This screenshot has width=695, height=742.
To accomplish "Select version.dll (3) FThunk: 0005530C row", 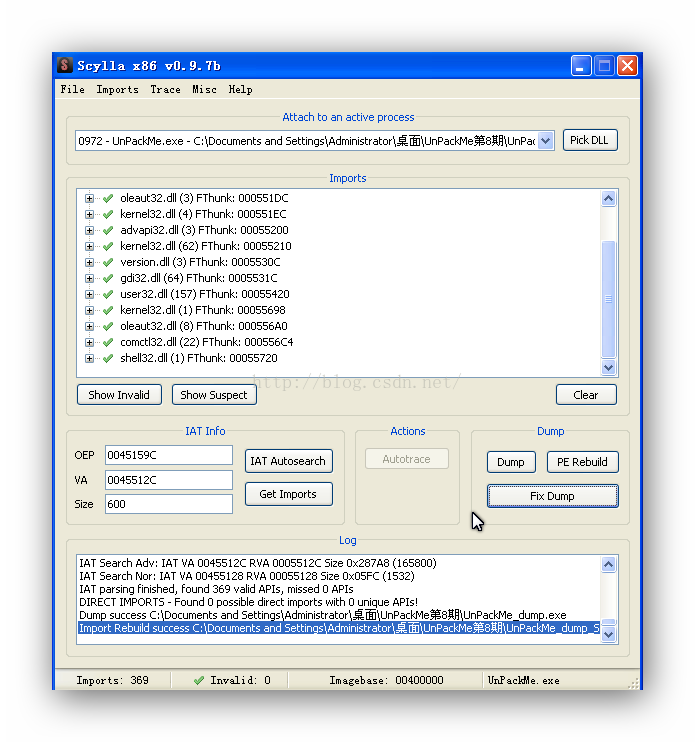I will click(x=200, y=262).
